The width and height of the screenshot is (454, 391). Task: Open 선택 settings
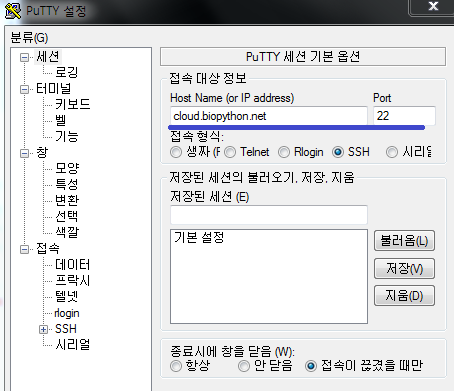click(66, 216)
